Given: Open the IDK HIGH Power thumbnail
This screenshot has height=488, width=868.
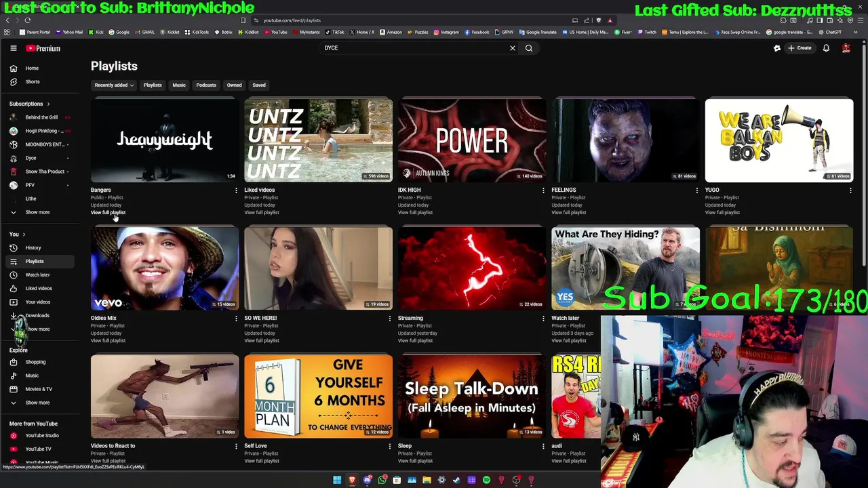Looking at the screenshot, I should 472,140.
